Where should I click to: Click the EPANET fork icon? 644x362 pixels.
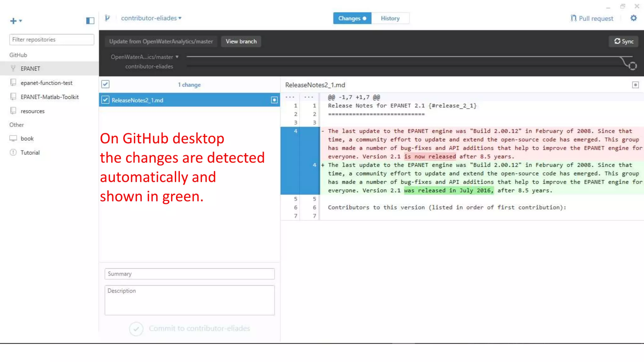pyautogui.click(x=13, y=68)
